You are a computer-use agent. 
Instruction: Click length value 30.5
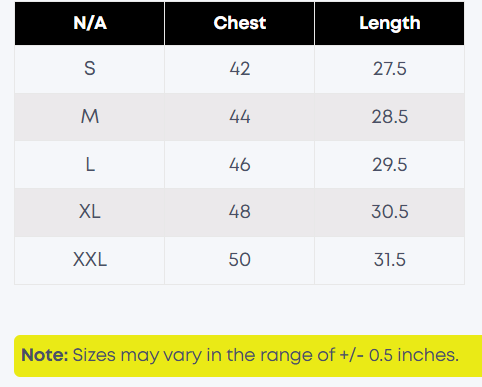tap(389, 212)
